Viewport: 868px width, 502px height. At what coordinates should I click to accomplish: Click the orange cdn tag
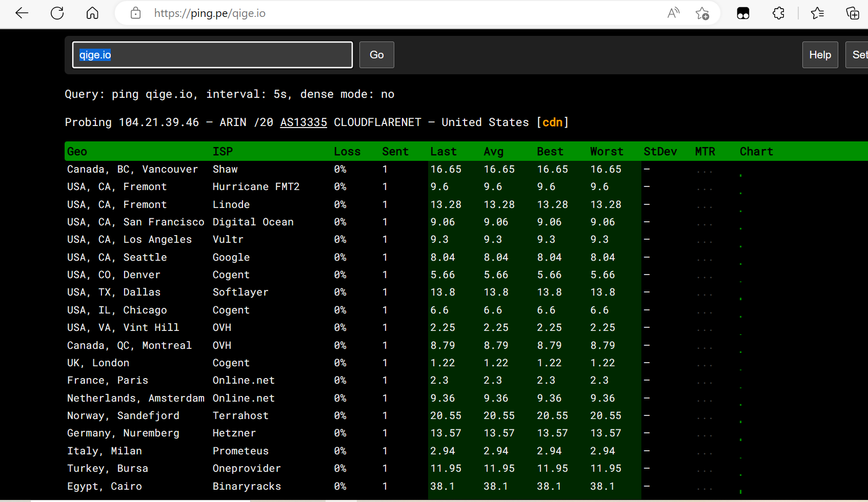pos(552,122)
